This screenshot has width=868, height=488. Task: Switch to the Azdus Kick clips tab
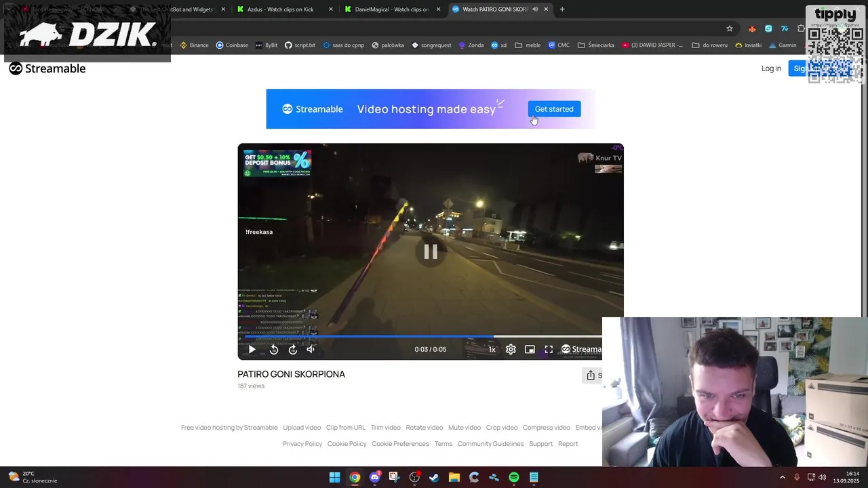[283, 9]
